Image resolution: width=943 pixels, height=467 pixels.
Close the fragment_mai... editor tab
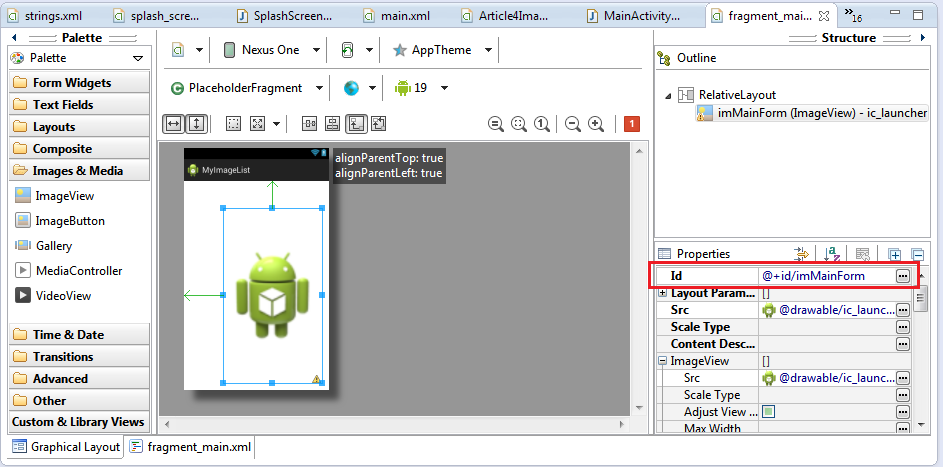(824, 16)
